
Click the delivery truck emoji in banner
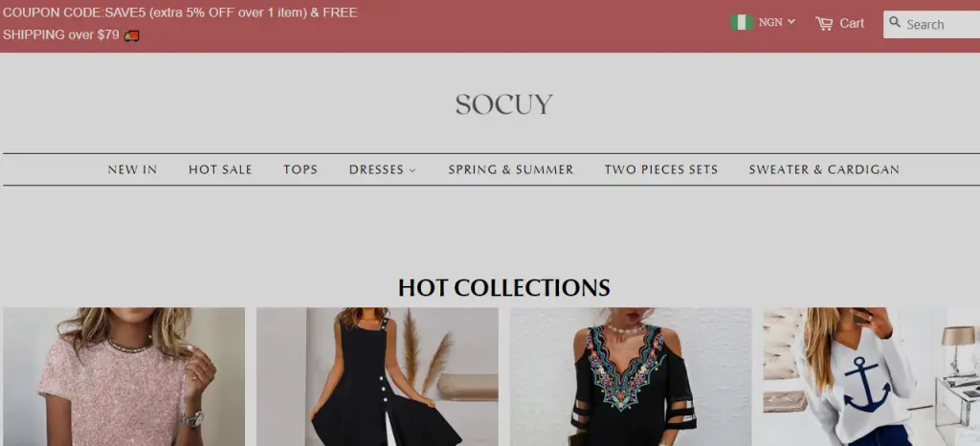pos(131,35)
